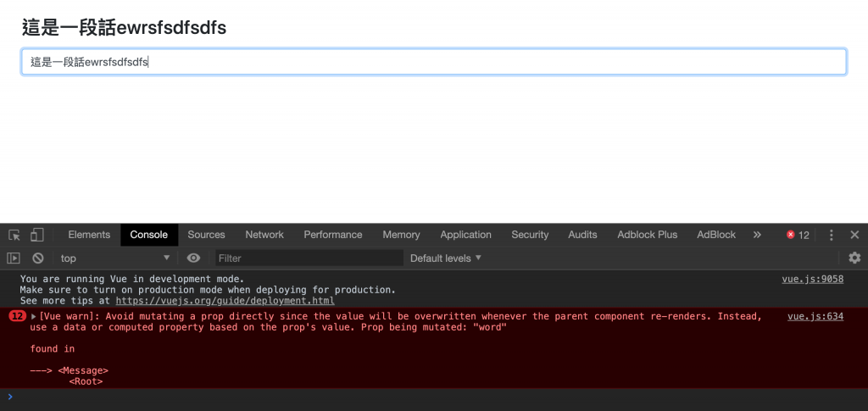Show the console sidebar icon
The image size is (868, 411).
pos(14,258)
